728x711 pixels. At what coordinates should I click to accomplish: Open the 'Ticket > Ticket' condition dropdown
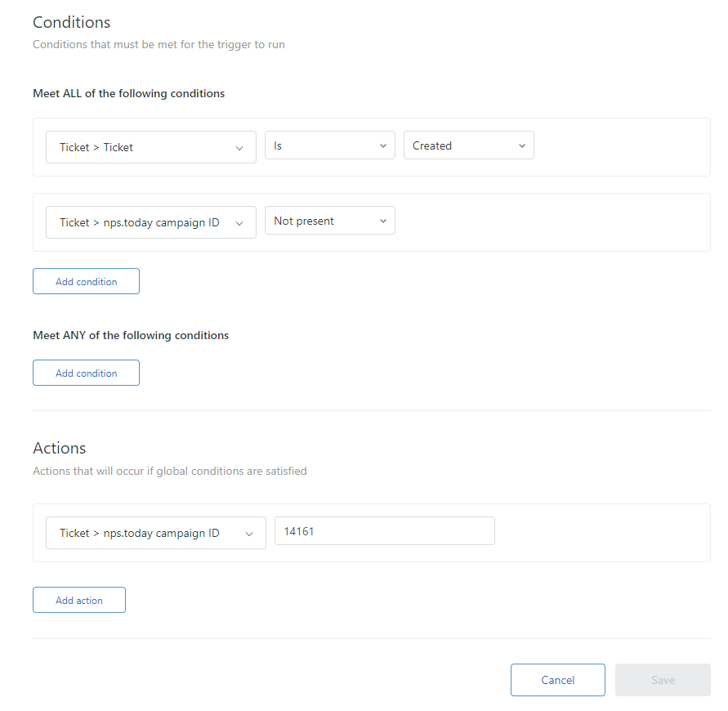[x=150, y=147]
